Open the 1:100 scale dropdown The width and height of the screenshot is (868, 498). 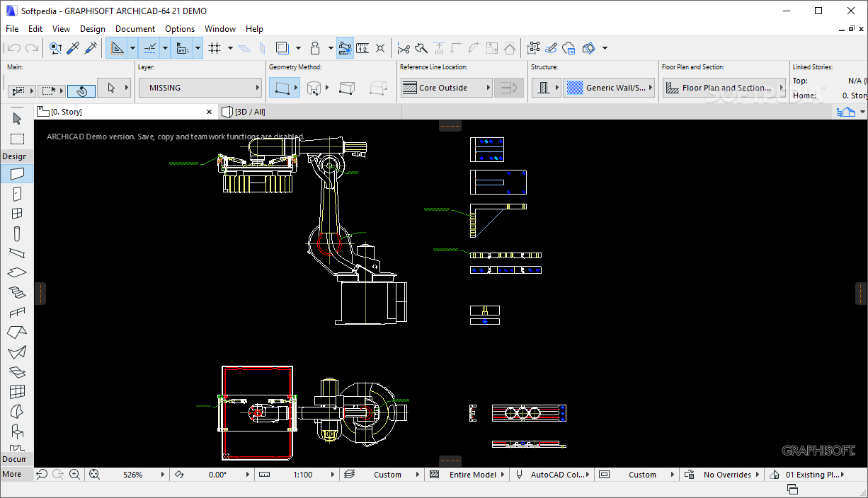(303, 475)
